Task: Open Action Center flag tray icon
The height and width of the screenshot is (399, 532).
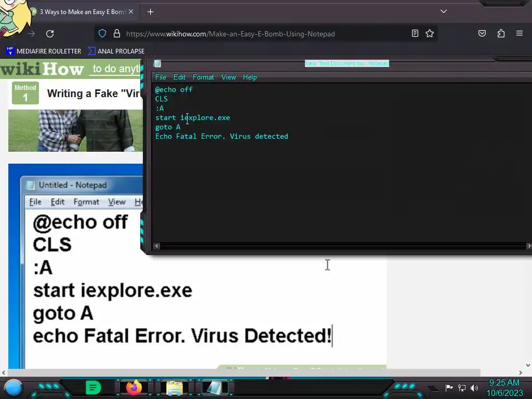Action: pyautogui.click(x=449, y=388)
